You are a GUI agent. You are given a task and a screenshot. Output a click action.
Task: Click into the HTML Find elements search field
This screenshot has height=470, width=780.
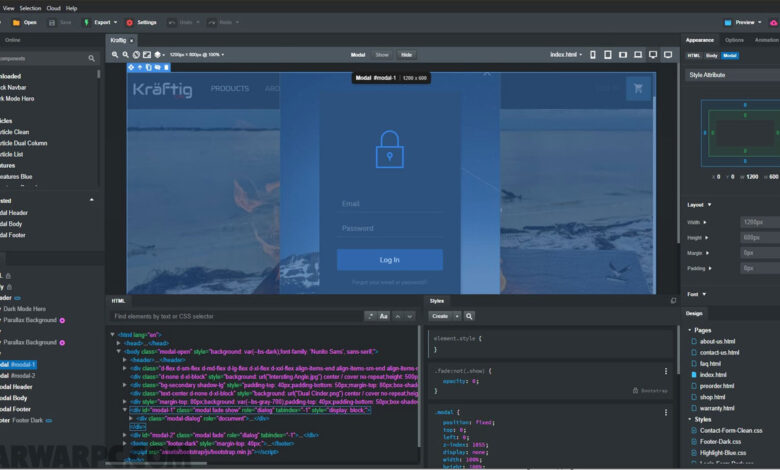tap(236, 316)
